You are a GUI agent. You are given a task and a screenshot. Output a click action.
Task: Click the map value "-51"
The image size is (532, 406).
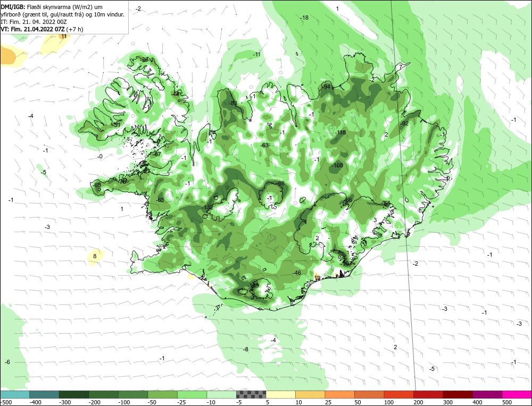pos(117,125)
